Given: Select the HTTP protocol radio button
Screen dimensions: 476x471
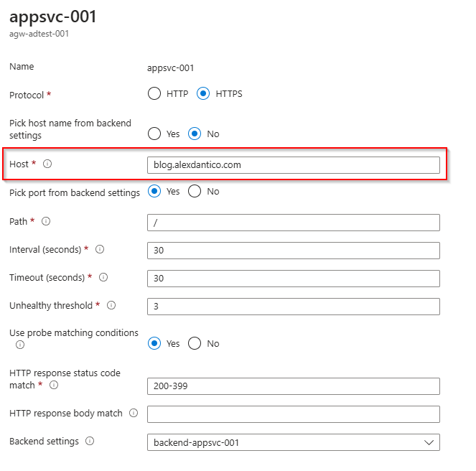Looking at the screenshot, I should [x=154, y=93].
